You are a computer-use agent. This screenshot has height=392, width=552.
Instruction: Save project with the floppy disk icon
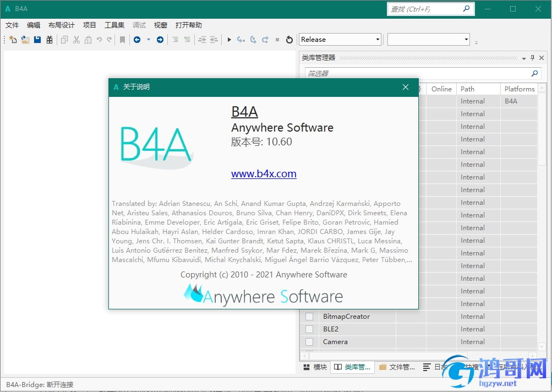(x=37, y=40)
